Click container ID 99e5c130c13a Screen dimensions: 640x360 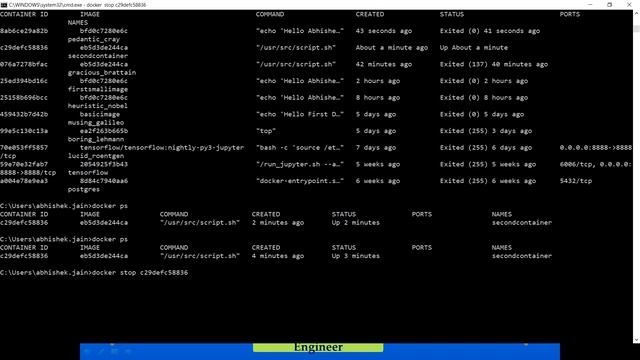pos(24,131)
